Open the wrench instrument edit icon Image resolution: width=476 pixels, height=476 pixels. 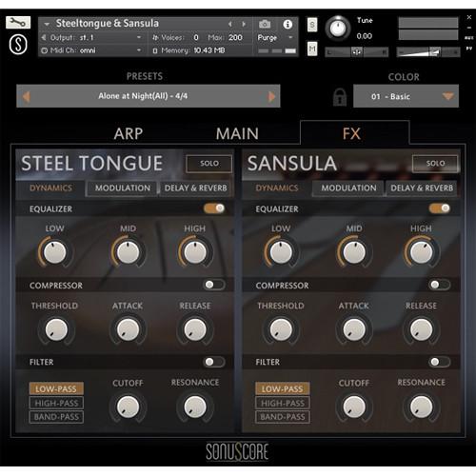point(18,23)
